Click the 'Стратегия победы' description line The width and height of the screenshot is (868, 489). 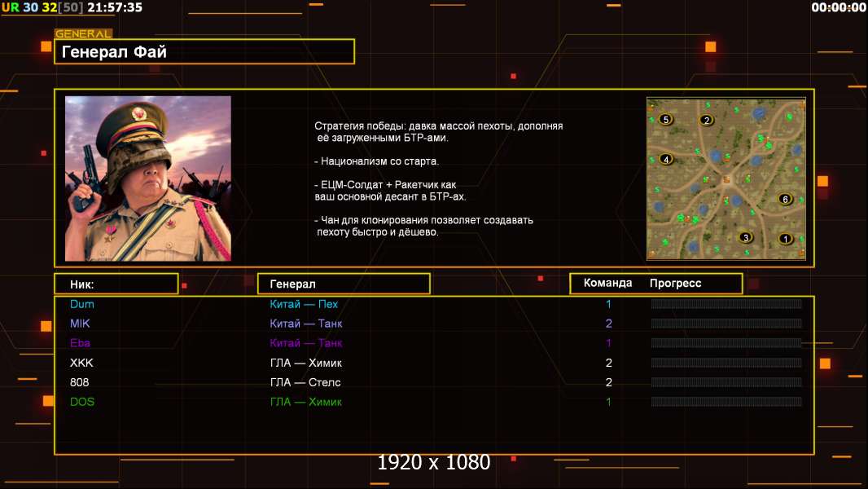438,132
